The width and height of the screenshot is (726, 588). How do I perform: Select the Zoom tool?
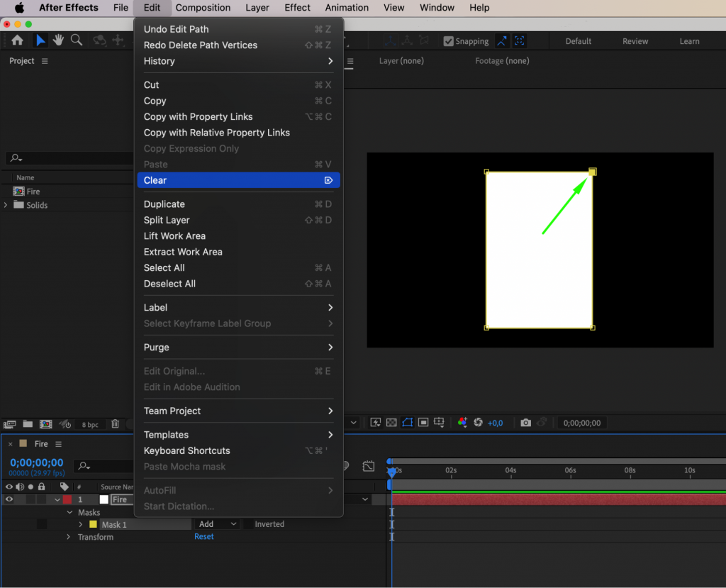(x=76, y=40)
